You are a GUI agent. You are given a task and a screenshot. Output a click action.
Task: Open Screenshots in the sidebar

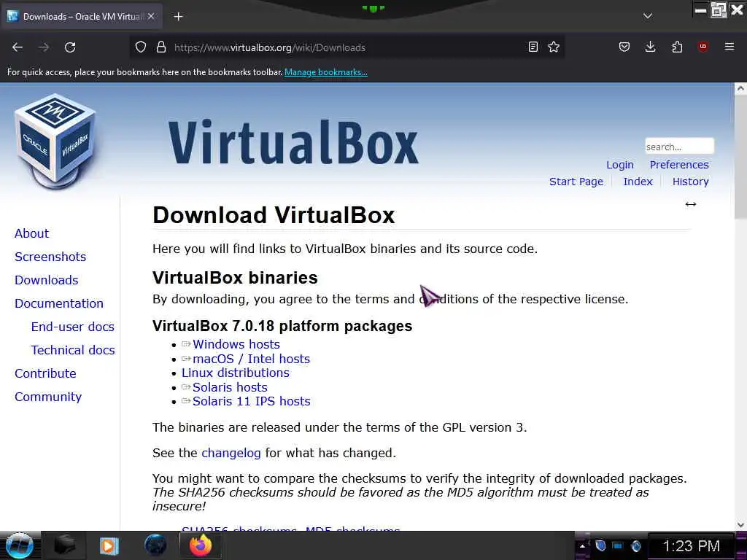(x=50, y=257)
